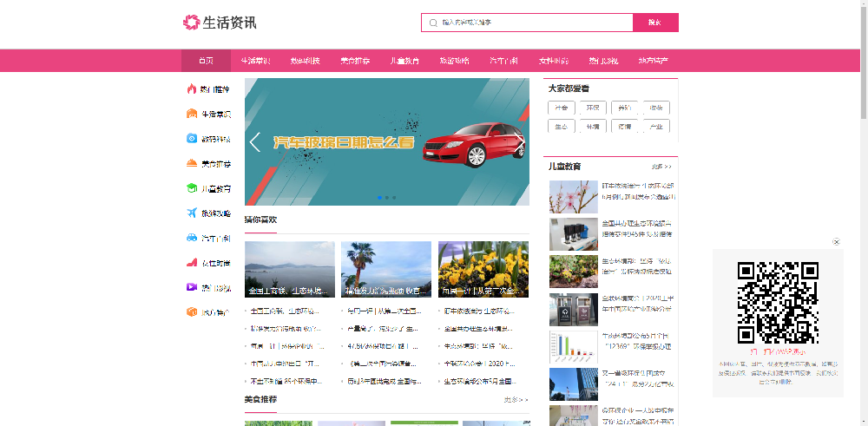This screenshot has width=868, height=426.
Task: Open 汽车百科 in the pink navigation bar
Action: 503,61
